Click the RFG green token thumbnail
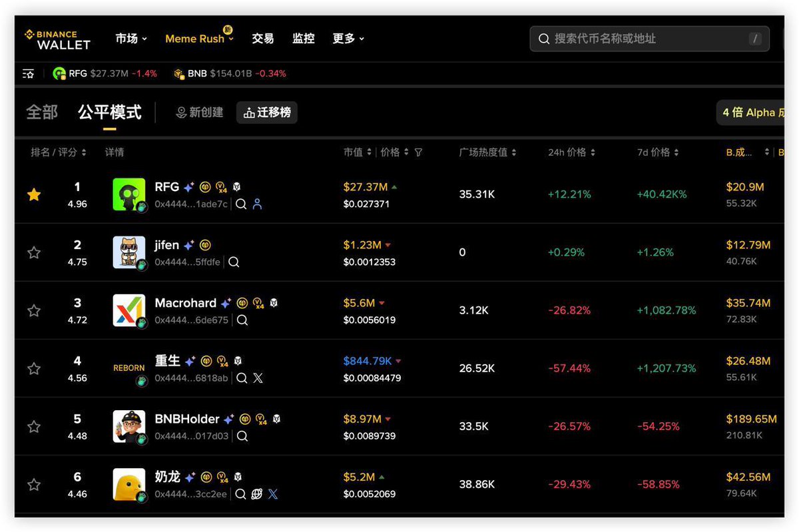 tap(129, 194)
